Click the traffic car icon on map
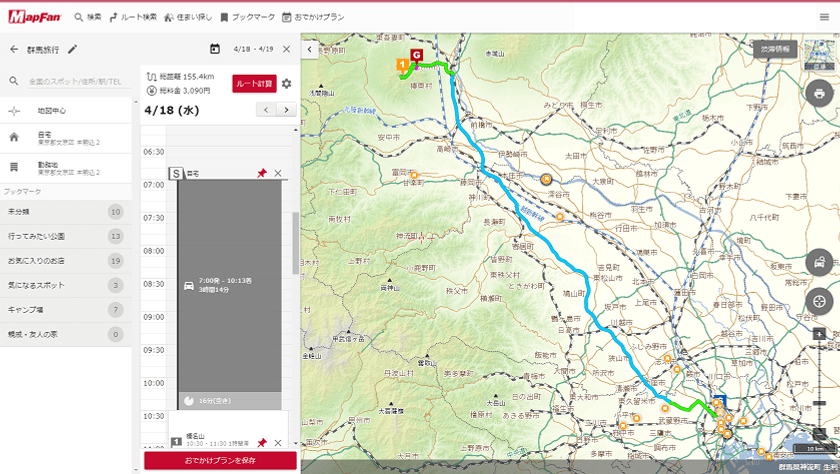This screenshot has width=840, height=474. pos(819,263)
